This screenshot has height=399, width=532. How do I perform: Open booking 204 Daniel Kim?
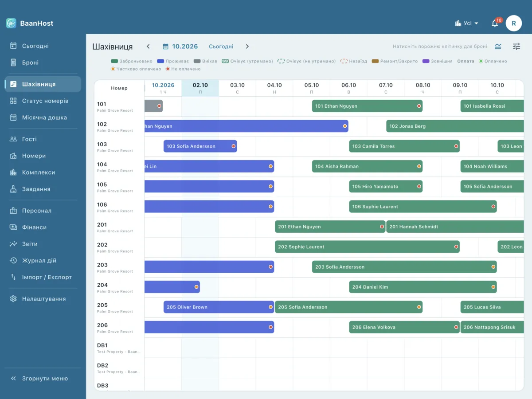pos(423,287)
